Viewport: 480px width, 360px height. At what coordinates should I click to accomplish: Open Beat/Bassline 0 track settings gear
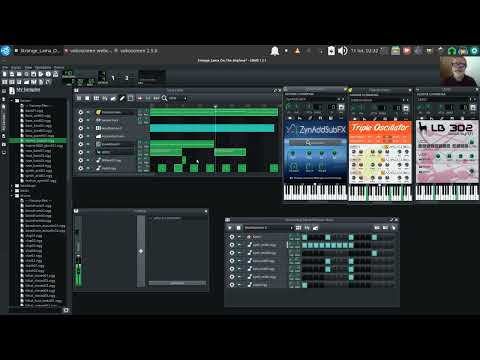pyautogui.click(x=80, y=128)
